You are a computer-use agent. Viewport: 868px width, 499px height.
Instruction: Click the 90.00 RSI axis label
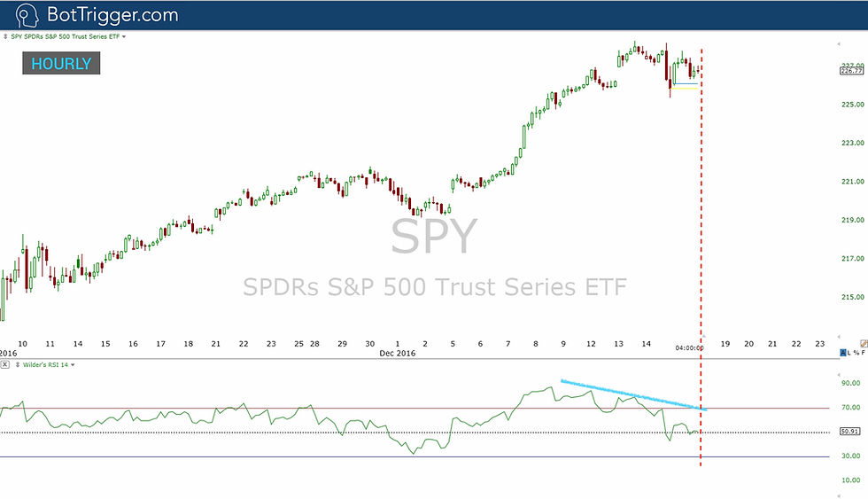[x=851, y=383]
